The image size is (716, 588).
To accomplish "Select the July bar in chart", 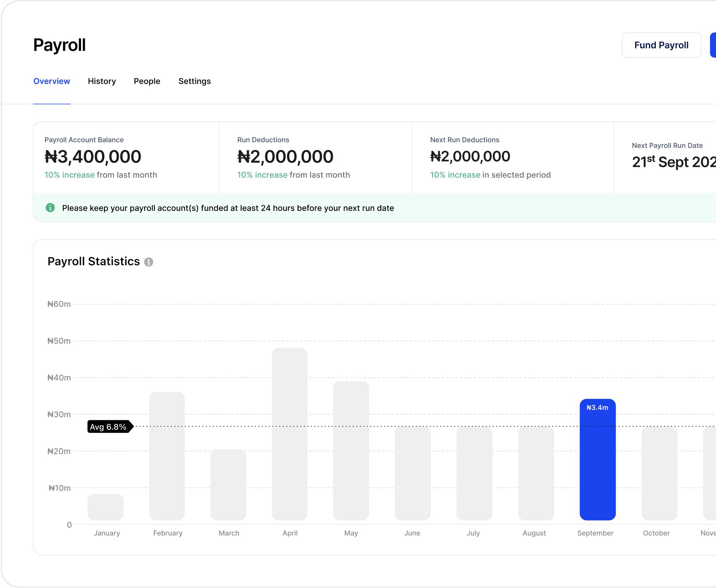I will pos(474,473).
